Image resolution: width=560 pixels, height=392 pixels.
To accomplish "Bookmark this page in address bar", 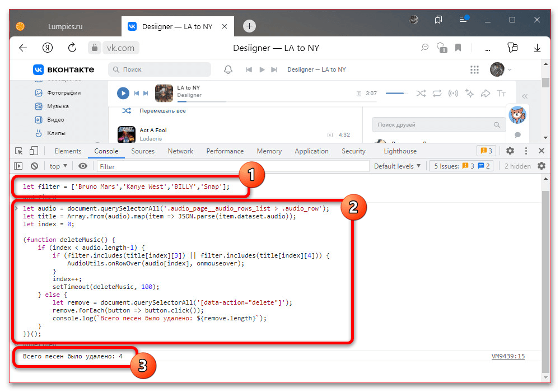I will [x=458, y=48].
